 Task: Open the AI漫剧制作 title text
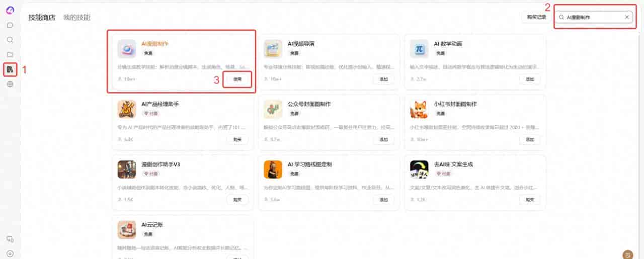point(155,44)
